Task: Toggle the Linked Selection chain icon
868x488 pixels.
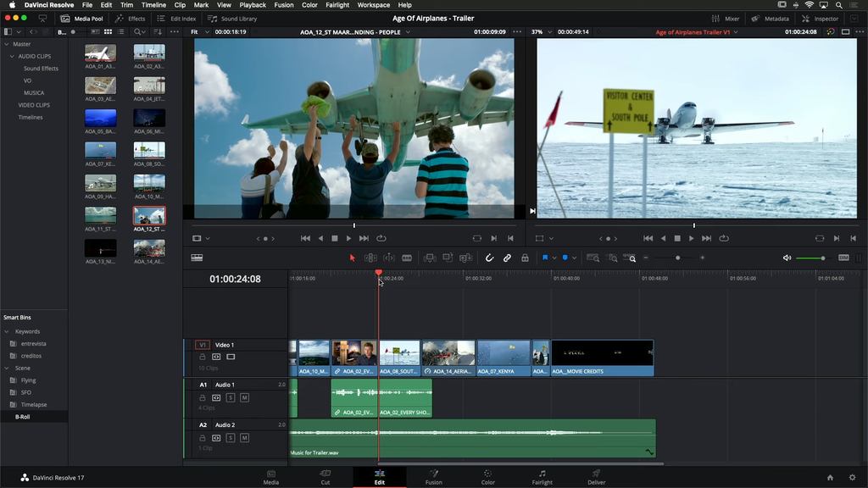Action: pos(507,258)
